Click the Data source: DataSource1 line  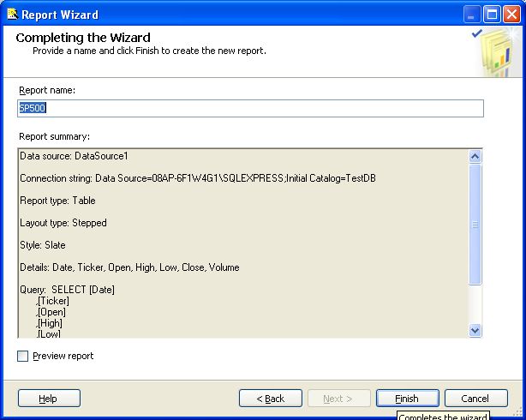(74, 156)
